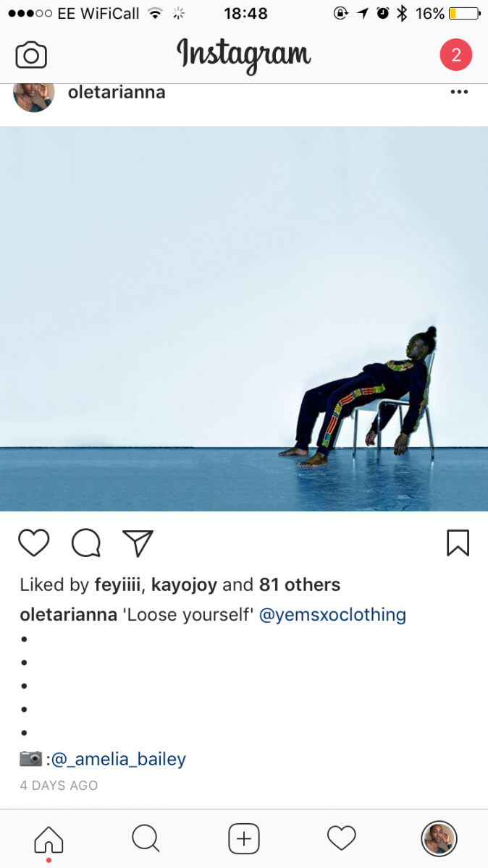
Task: Tap the post photo of seated person
Action: pos(244,319)
